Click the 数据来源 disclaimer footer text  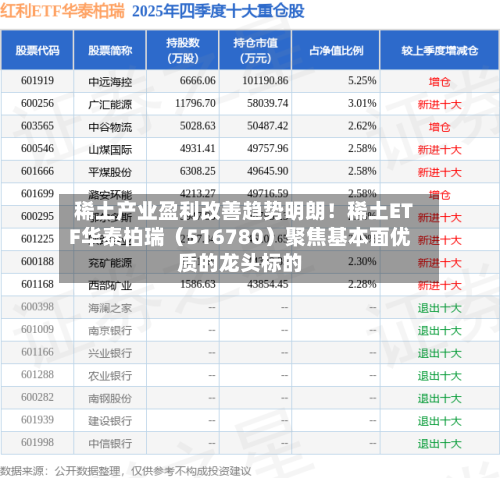[x=126, y=471]
